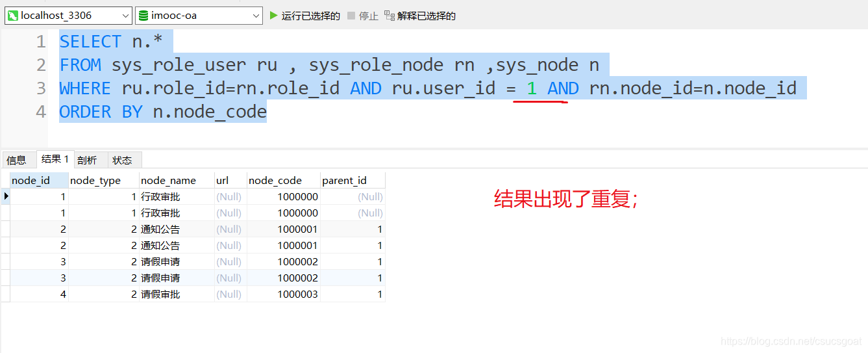Click the parent_id column header
The width and height of the screenshot is (868, 353).
(353, 180)
